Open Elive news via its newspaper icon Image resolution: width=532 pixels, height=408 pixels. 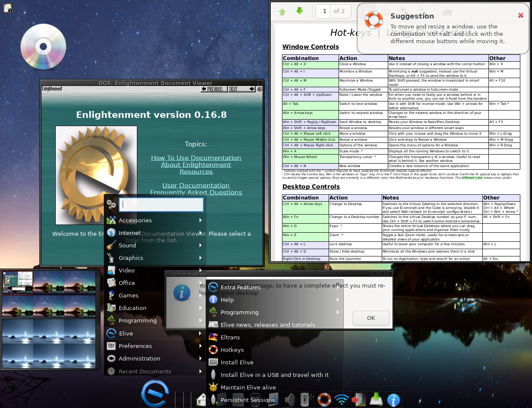tap(213, 325)
